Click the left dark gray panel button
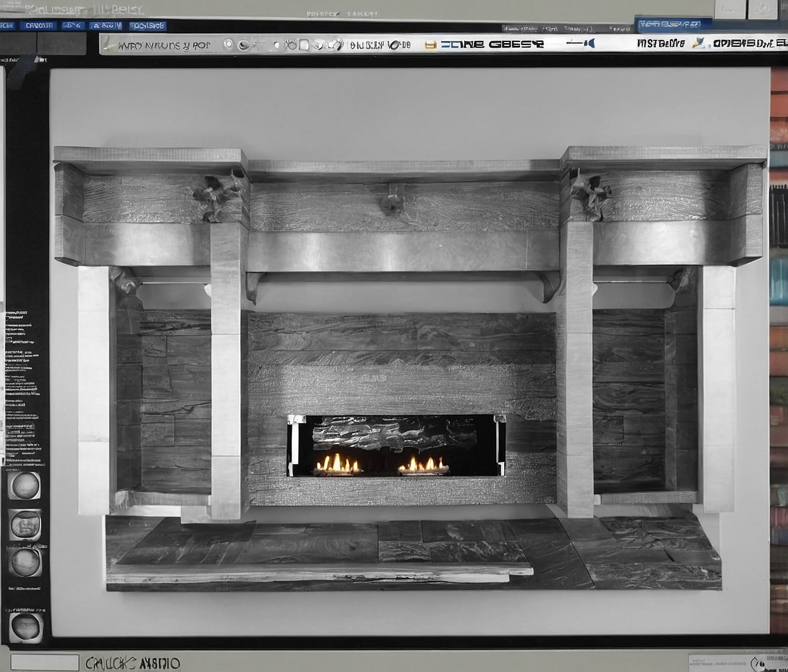The width and height of the screenshot is (788, 672). coord(18,44)
